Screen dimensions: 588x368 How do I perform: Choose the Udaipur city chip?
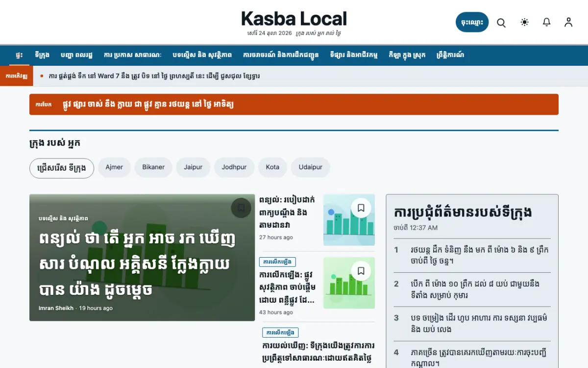[x=311, y=167]
